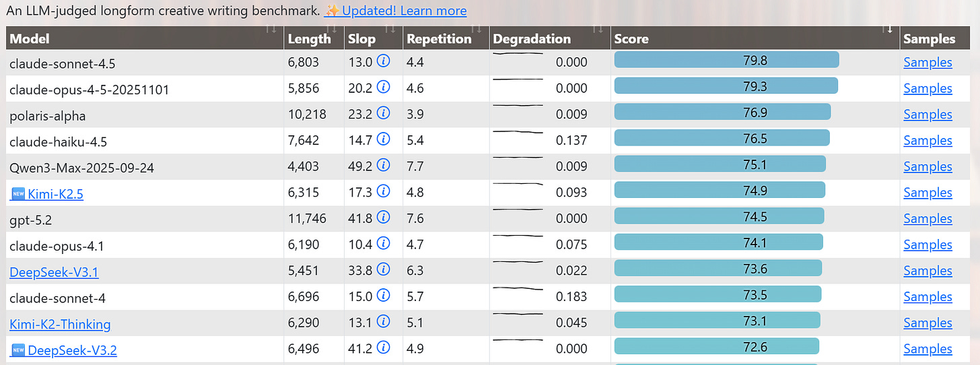
Task: Click the 72.6 score bar
Action: [717, 346]
